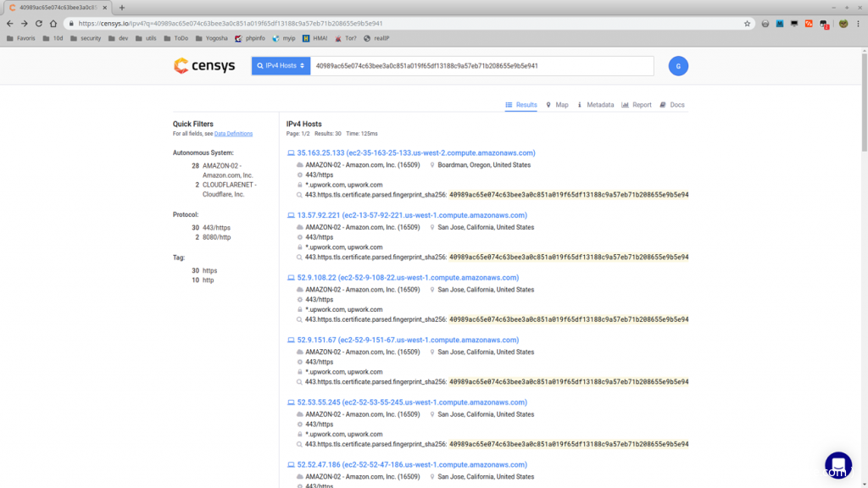This screenshot has width=868, height=488.
Task: Filter by CLOUDFLARENET autonomous system
Action: 229,190
